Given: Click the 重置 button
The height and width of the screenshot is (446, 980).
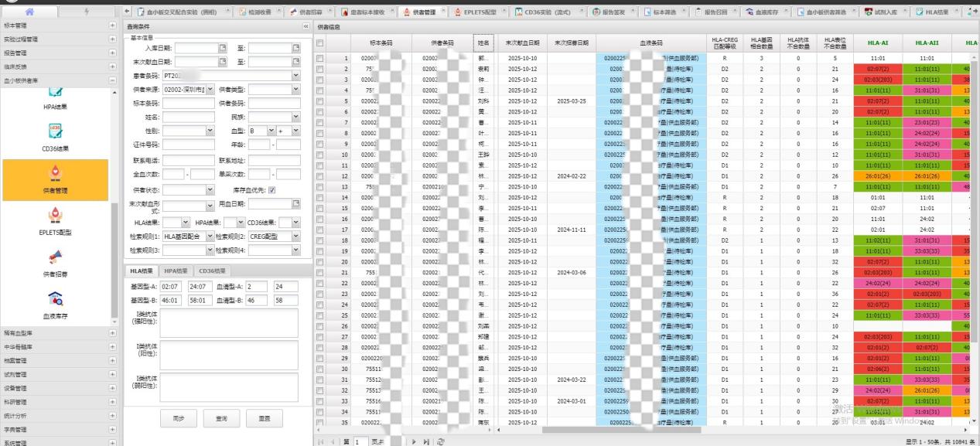Looking at the screenshot, I should pyautogui.click(x=265, y=418).
